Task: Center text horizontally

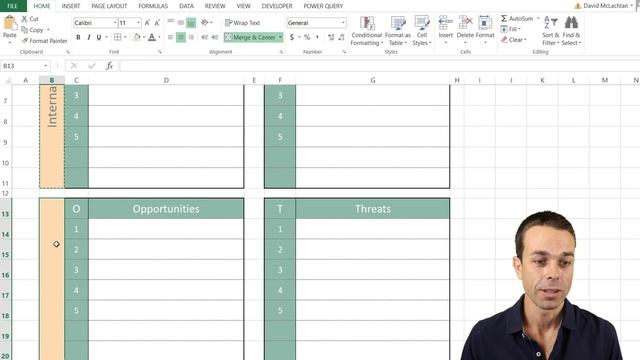Action: 181,37
